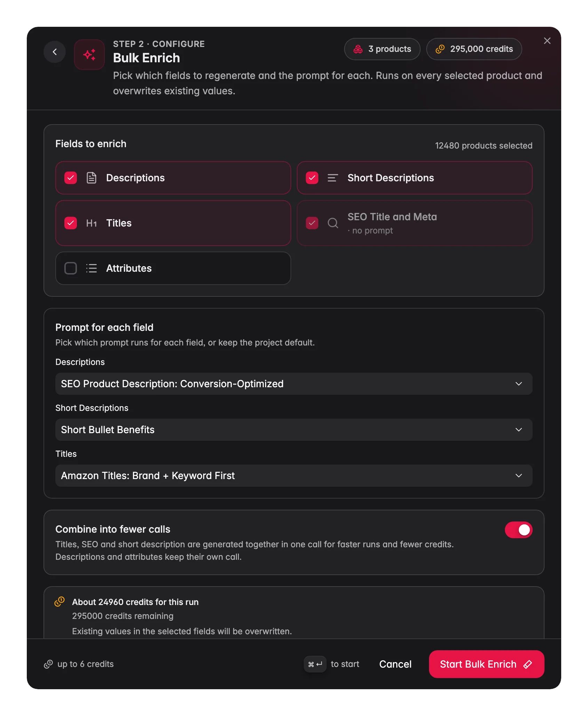The height and width of the screenshot is (716, 588).
Task: Click the Bulk Enrich sparkle icon
Action: (89, 55)
